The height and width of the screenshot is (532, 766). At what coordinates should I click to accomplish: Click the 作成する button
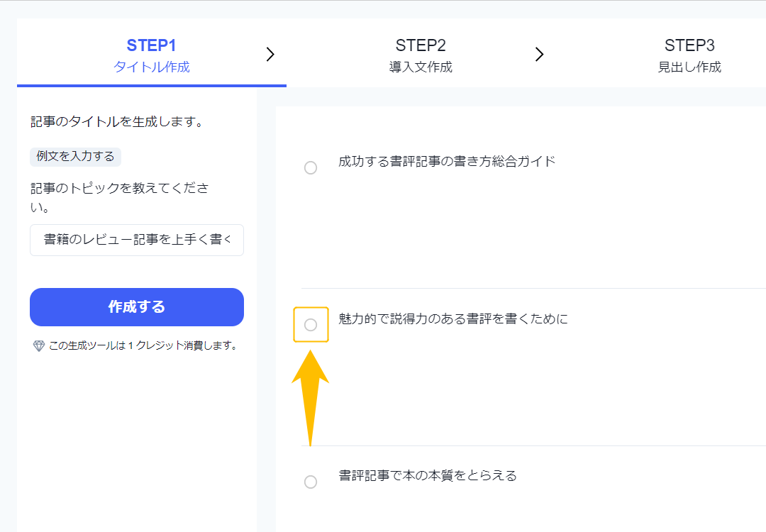[x=137, y=307]
